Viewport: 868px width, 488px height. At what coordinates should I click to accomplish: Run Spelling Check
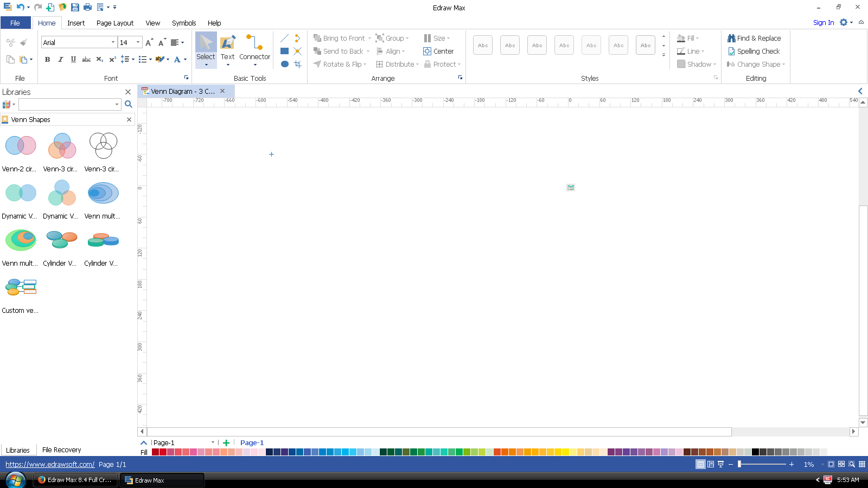pyautogui.click(x=754, y=51)
